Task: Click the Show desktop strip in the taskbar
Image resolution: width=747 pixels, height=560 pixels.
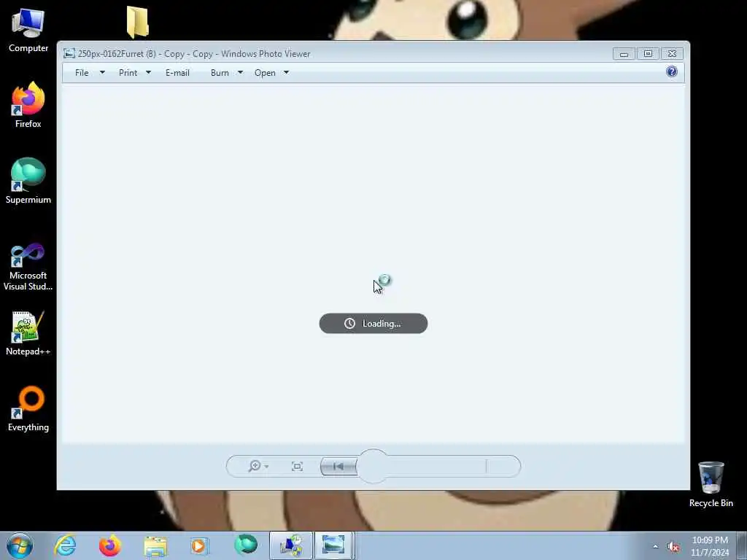Action: (742, 545)
